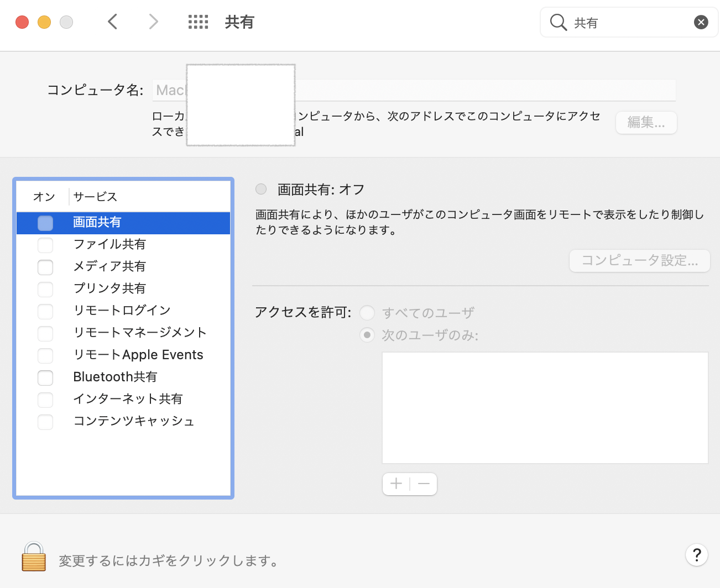Select インターネット共有 service row
This screenshot has height=588, width=720.
tap(128, 399)
